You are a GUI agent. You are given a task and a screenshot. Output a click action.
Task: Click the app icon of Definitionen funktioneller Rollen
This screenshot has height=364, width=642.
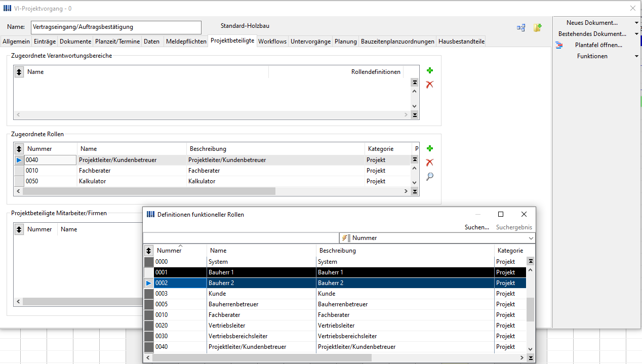tap(150, 215)
